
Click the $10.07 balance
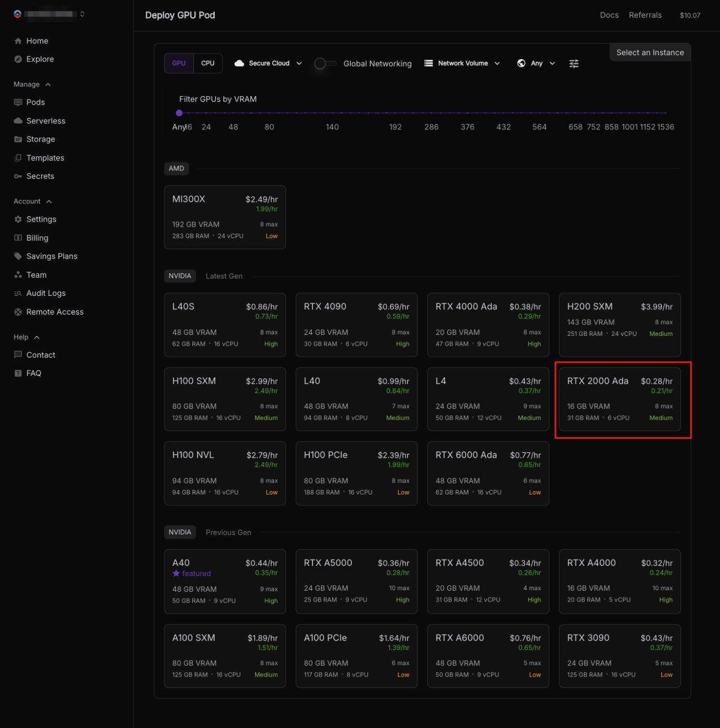(x=690, y=15)
